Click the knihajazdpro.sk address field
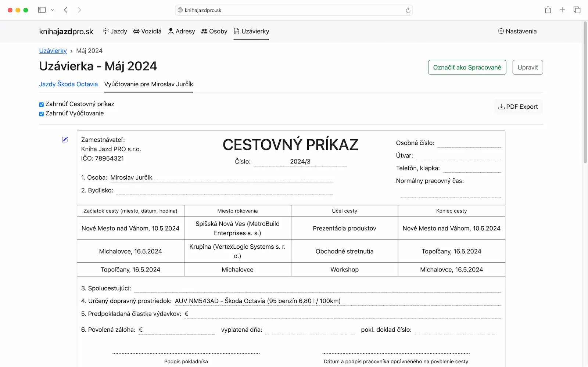Image resolution: width=588 pixels, height=367 pixels. click(x=294, y=10)
